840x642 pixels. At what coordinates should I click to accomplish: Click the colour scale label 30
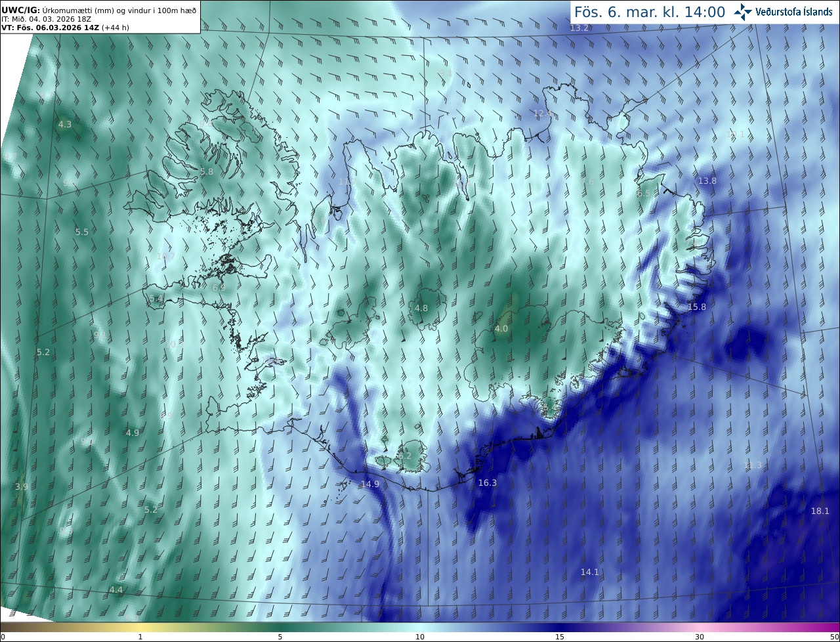coord(700,637)
